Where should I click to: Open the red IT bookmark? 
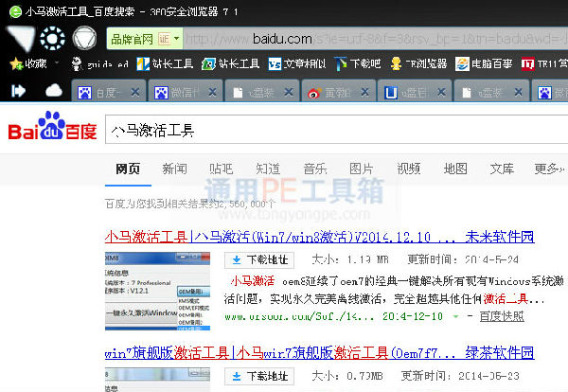544,64
